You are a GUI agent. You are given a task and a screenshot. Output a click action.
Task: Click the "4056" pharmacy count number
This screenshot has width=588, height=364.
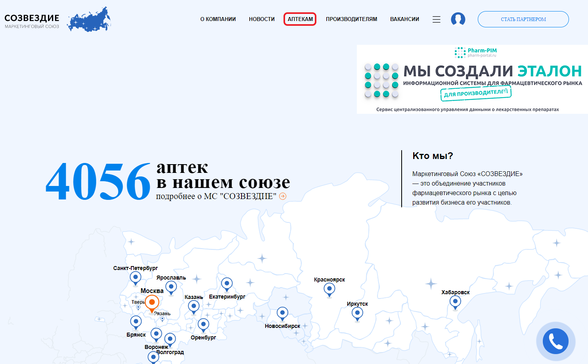point(98,182)
